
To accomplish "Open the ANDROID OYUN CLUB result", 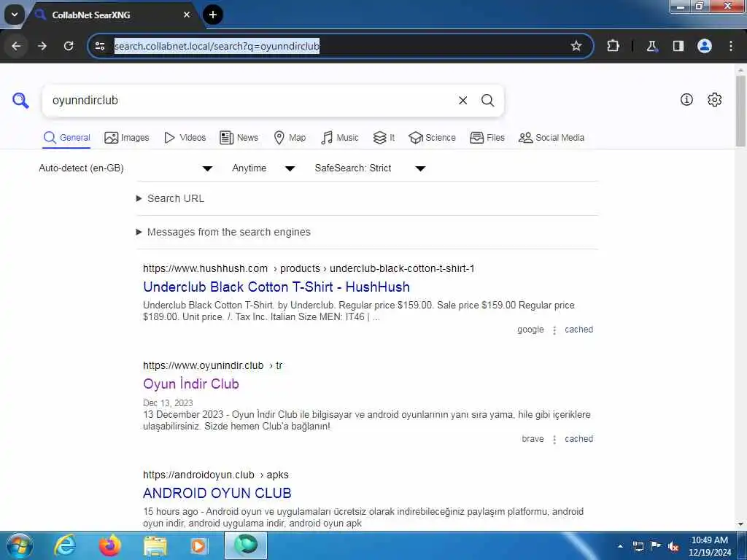I will click(217, 493).
